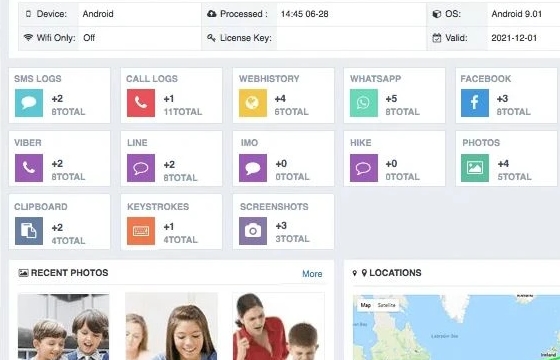The image size is (560, 360).
Task: Click the OS cube icon
Action: tap(436, 14)
